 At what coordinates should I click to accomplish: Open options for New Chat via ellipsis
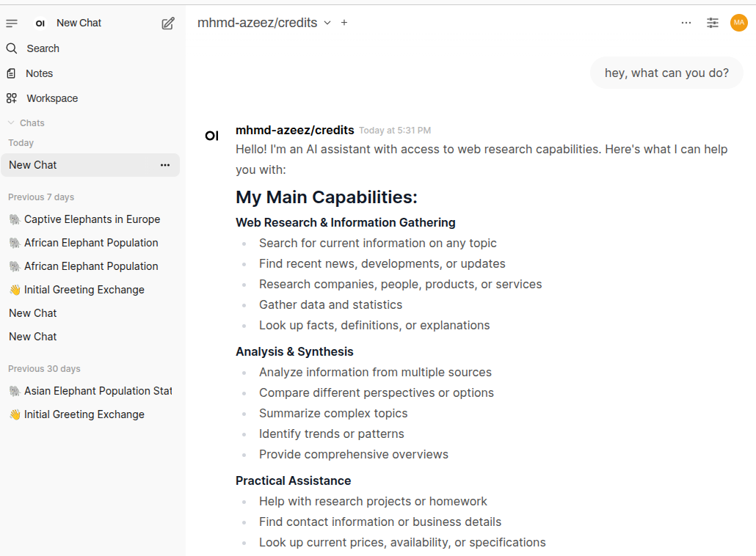click(165, 165)
